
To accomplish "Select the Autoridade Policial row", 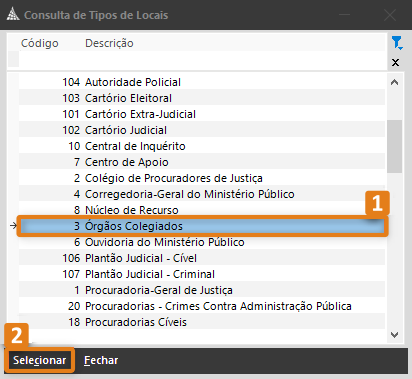I will coord(202,82).
